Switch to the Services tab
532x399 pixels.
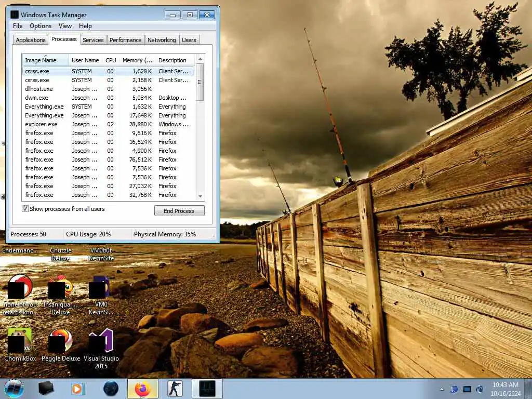(x=93, y=39)
